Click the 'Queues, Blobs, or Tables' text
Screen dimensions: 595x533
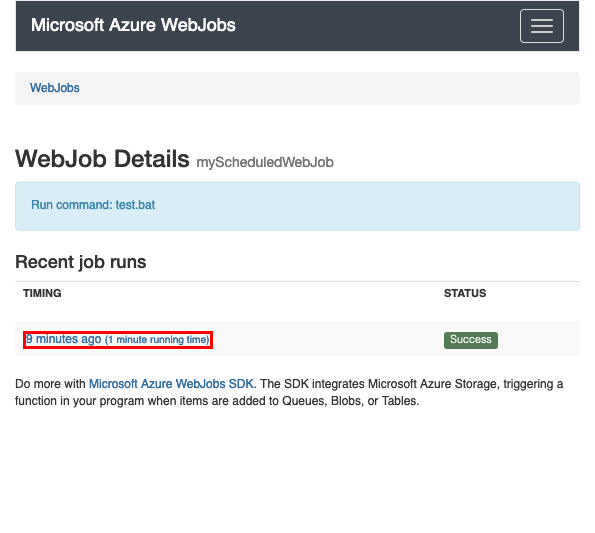pyautogui.click(x=350, y=401)
